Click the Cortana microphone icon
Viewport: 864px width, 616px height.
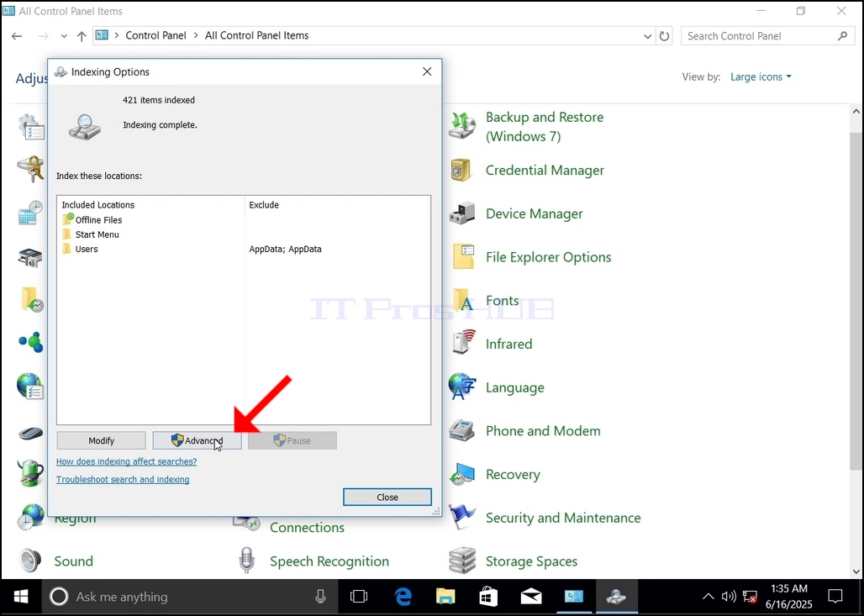click(320, 597)
